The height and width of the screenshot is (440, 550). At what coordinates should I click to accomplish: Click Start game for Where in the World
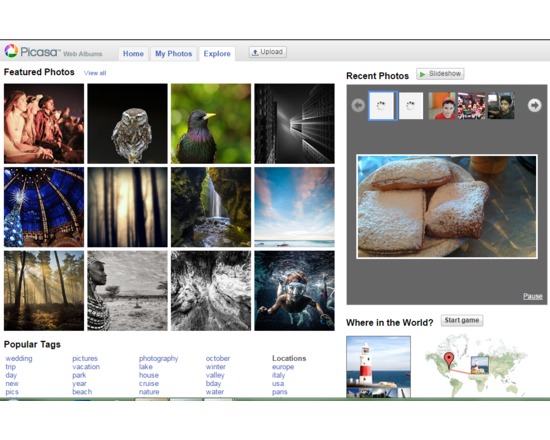tap(462, 320)
